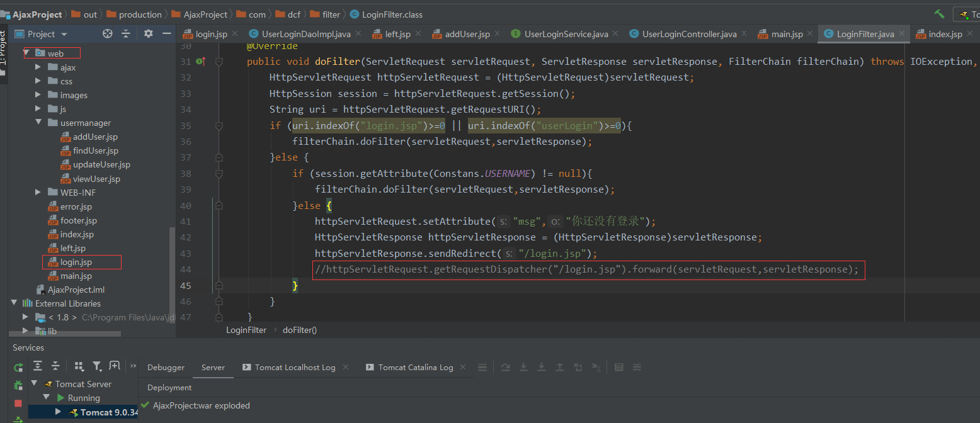
Task: Click Run to Cursor debugger icon
Action: pos(596,367)
